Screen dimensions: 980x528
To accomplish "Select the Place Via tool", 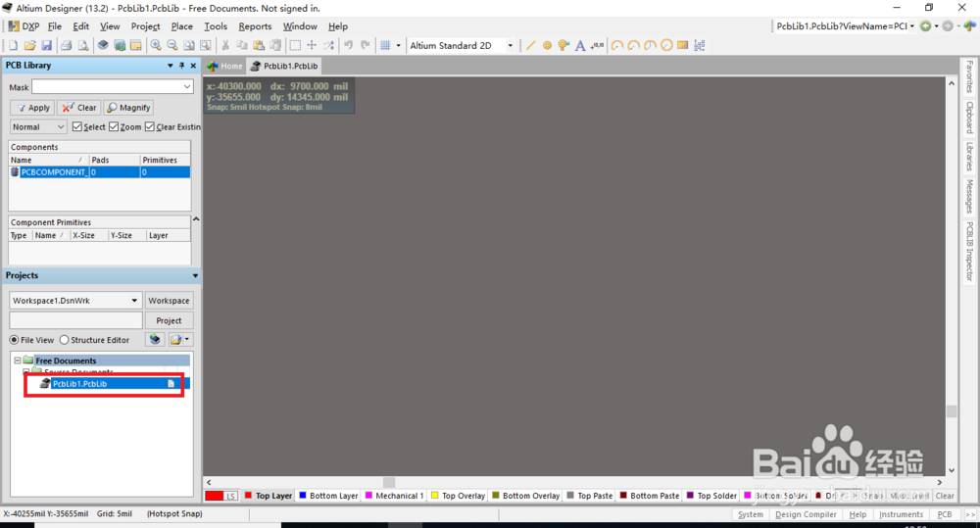I will (563, 45).
